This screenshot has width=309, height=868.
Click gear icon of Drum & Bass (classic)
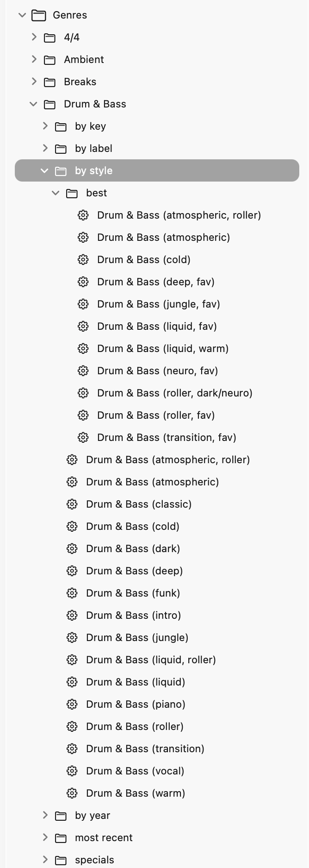click(72, 504)
